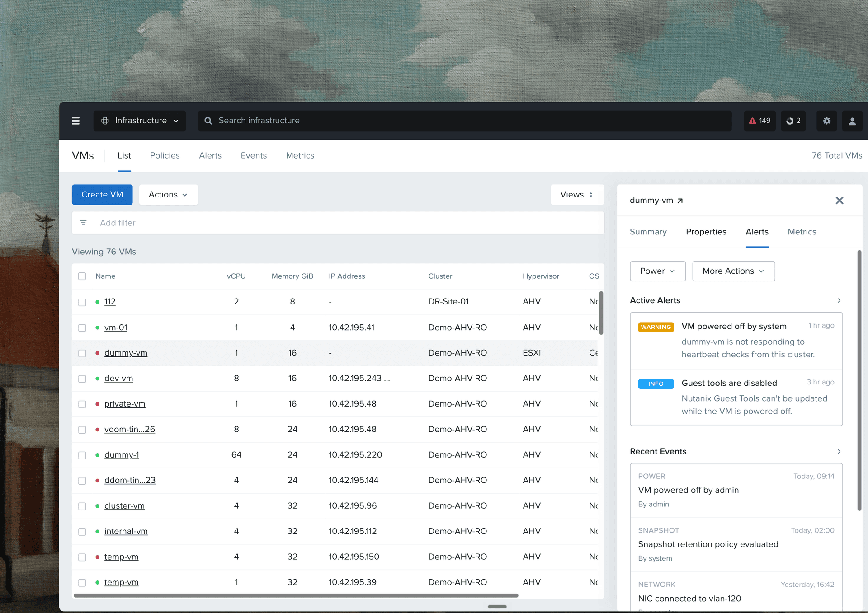Image resolution: width=868 pixels, height=613 pixels.
Task: Open the Power dropdown
Action: [658, 271]
